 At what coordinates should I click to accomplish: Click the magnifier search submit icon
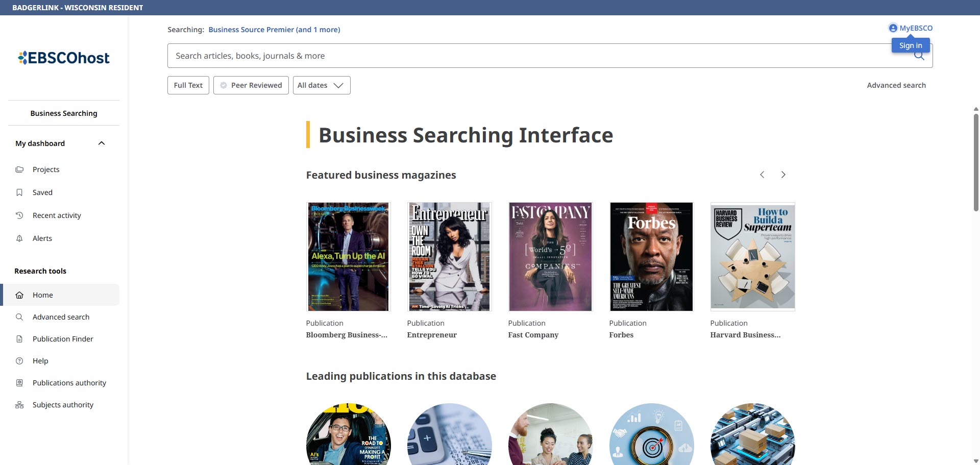pos(919,56)
